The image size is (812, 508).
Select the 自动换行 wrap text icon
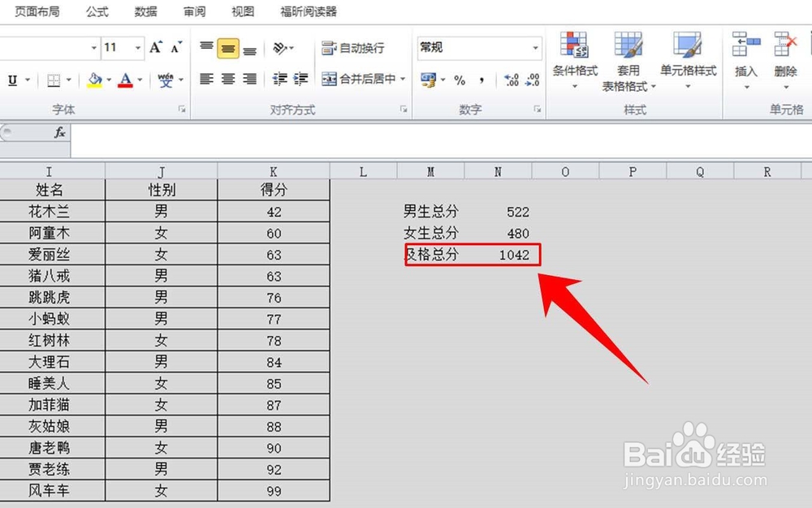(x=326, y=48)
